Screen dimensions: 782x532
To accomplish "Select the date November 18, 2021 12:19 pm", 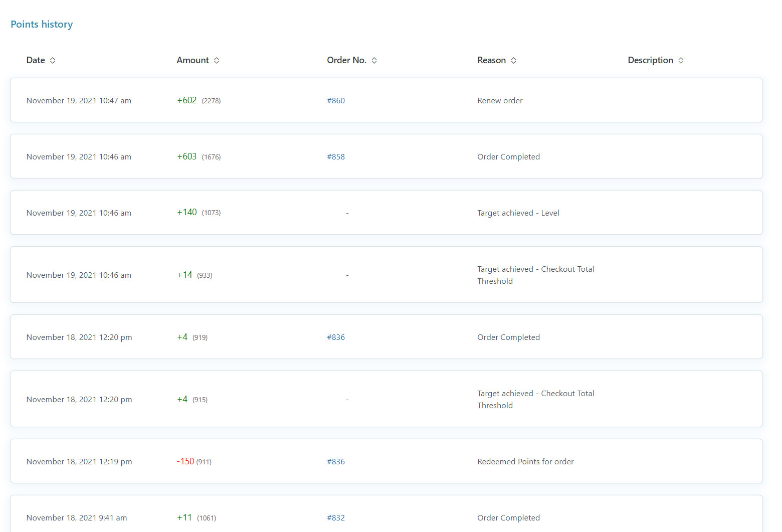I will tap(79, 461).
